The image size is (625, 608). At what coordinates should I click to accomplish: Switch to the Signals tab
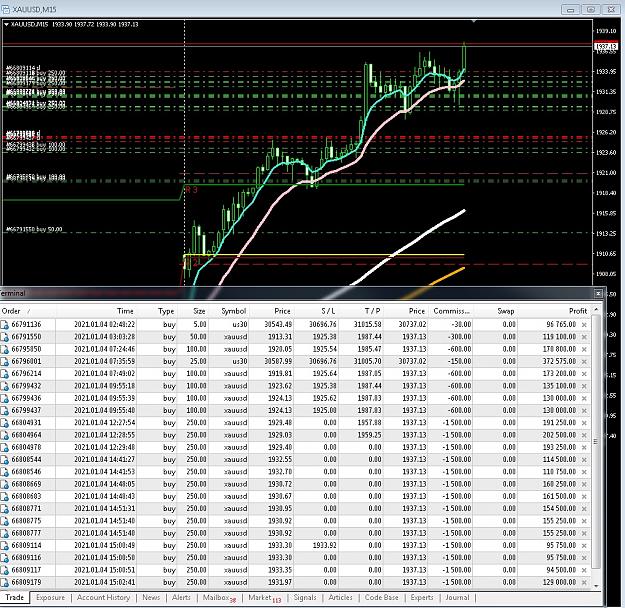click(305, 598)
